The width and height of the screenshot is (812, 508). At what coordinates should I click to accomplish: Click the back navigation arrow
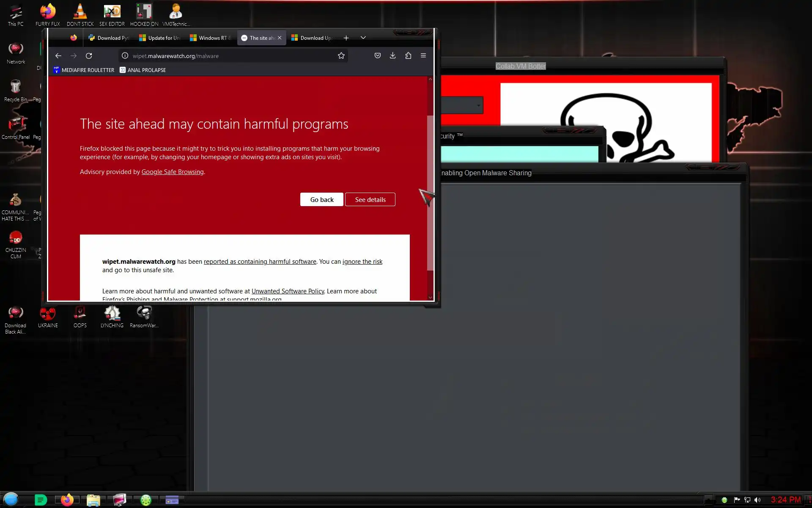(x=58, y=56)
